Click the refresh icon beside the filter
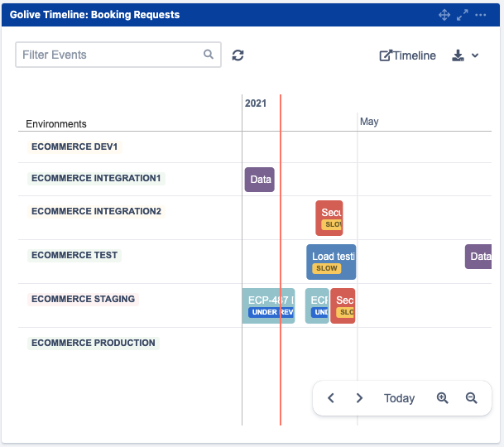The width and height of the screenshot is (504, 447). pos(238,55)
